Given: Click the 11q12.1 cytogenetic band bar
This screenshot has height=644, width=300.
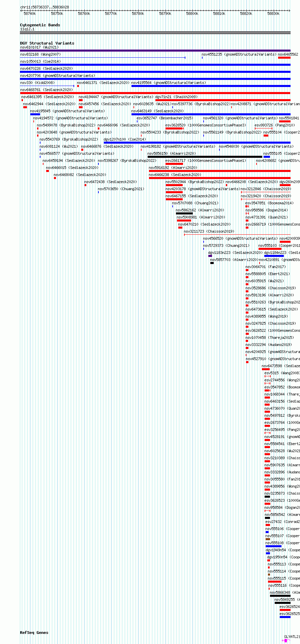Looking at the screenshot, I should [155, 33].
